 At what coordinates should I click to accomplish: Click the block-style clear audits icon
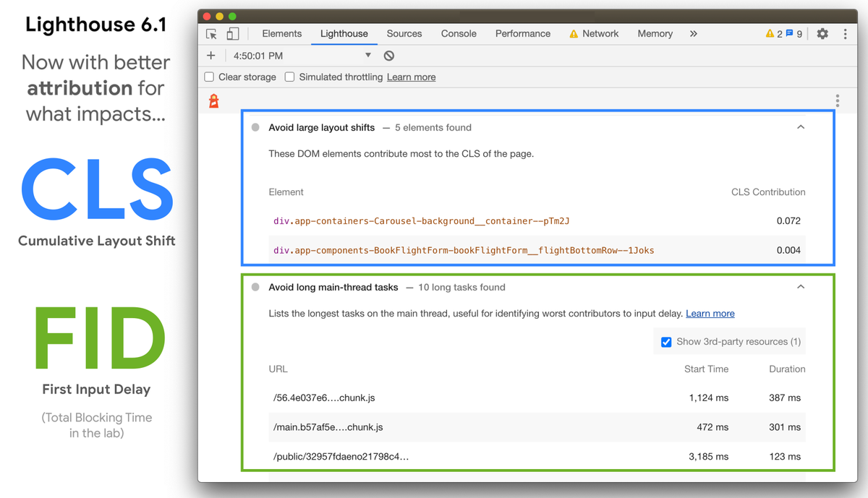tap(388, 55)
